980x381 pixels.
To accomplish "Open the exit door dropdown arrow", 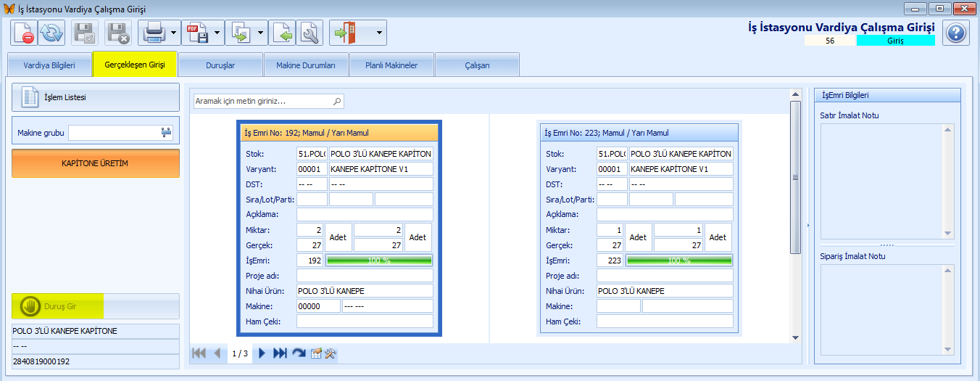I will click(x=378, y=33).
